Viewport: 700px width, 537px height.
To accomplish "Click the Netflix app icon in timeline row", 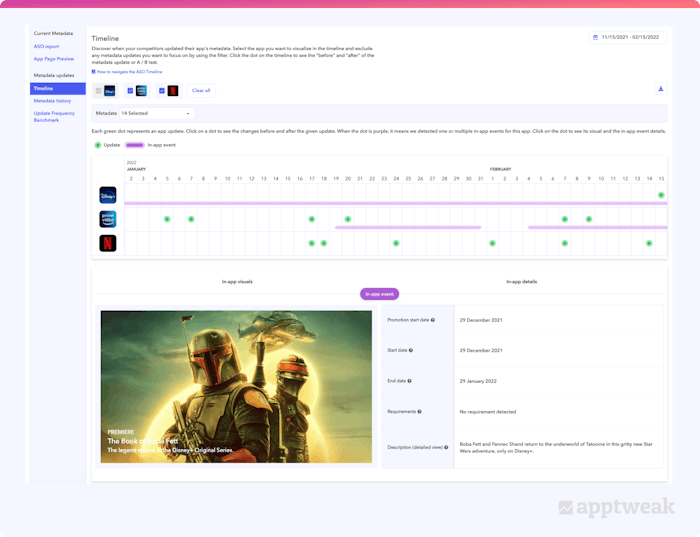I will [x=108, y=243].
